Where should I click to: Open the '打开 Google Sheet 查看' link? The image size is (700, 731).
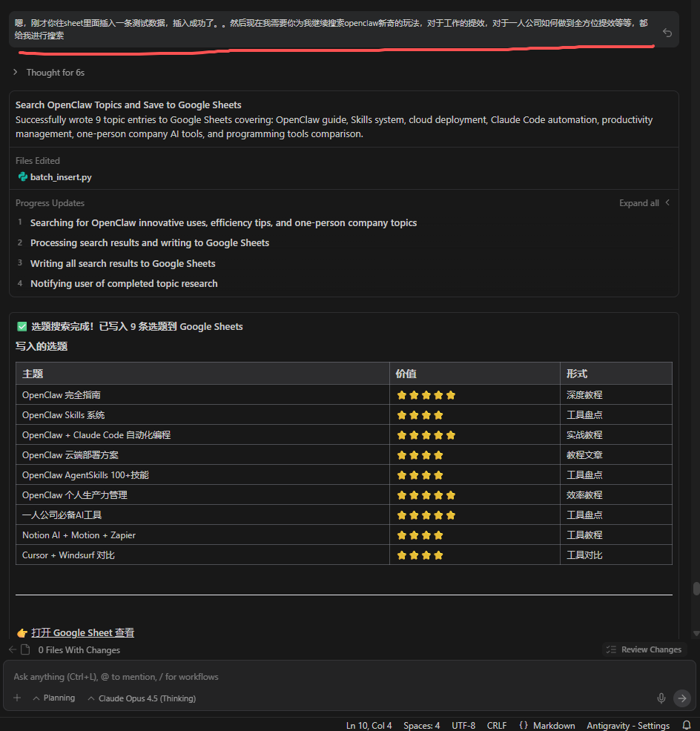(x=82, y=632)
